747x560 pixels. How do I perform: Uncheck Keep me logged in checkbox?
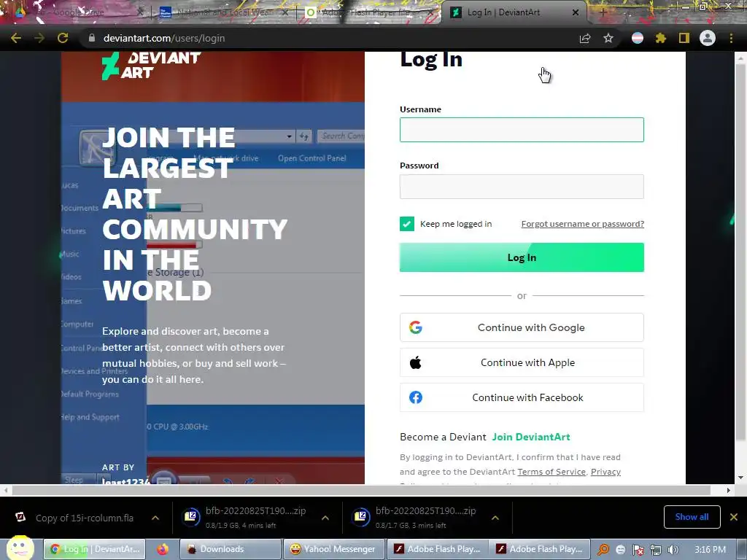(407, 223)
